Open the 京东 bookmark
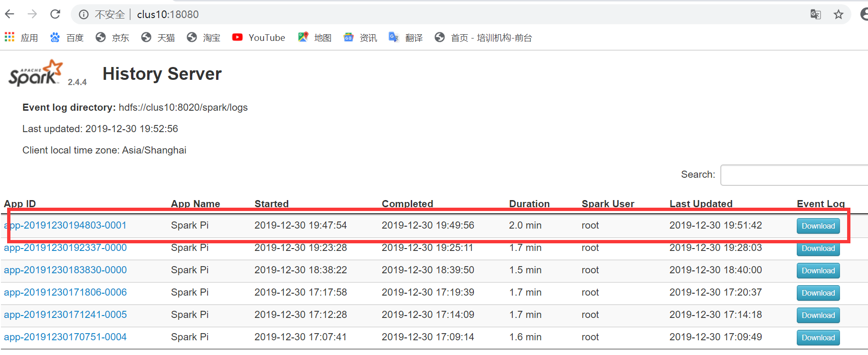The width and height of the screenshot is (868, 355). (x=113, y=38)
